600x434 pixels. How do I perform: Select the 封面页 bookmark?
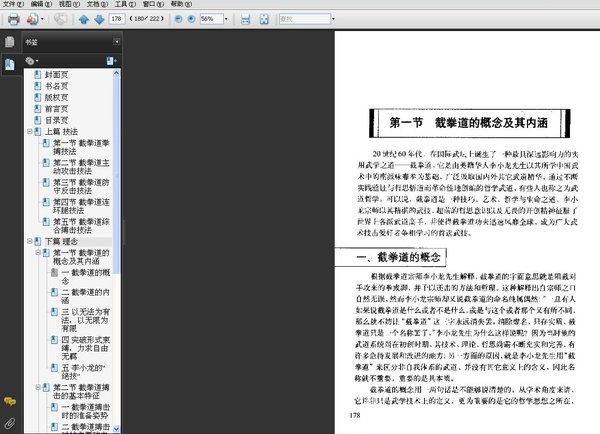click(x=57, y=75)
